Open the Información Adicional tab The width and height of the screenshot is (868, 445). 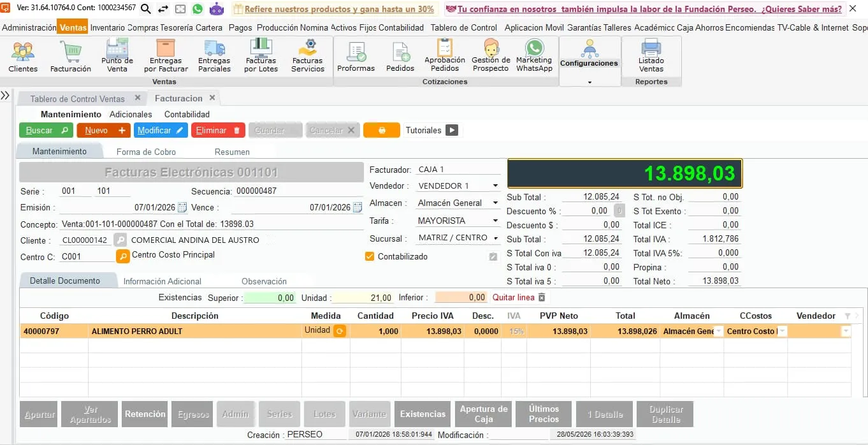(x=163, y=281)
